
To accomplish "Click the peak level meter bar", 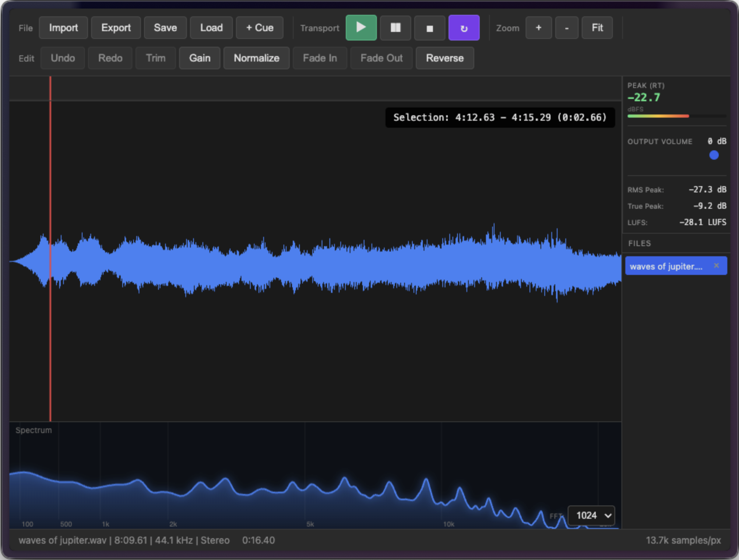I will coord(677,116).
